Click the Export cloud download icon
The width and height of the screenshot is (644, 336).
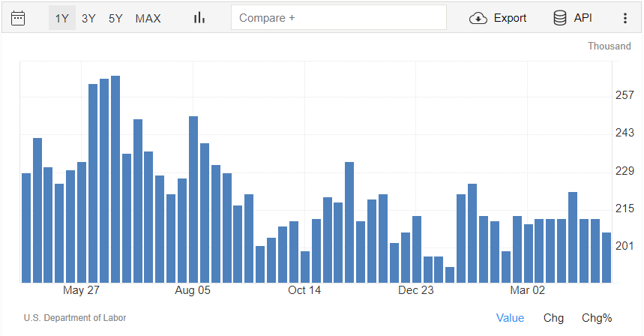pos(478,18)
